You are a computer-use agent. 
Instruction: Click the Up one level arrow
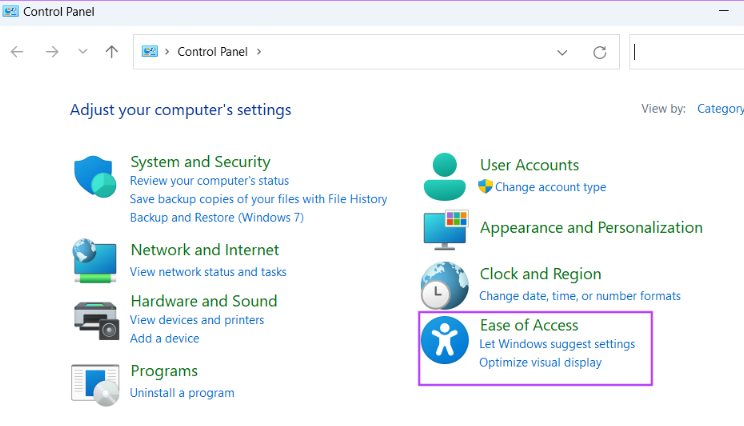112,52
